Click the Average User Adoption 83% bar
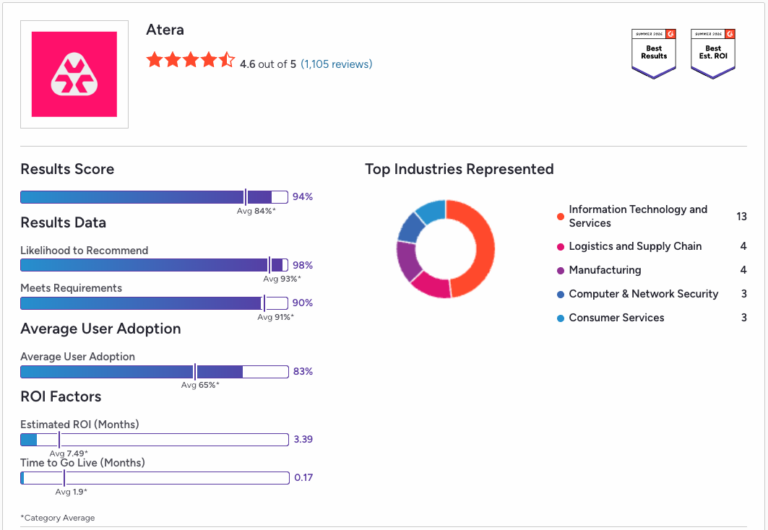Screen dimensions: 768x530 point(154,371)
